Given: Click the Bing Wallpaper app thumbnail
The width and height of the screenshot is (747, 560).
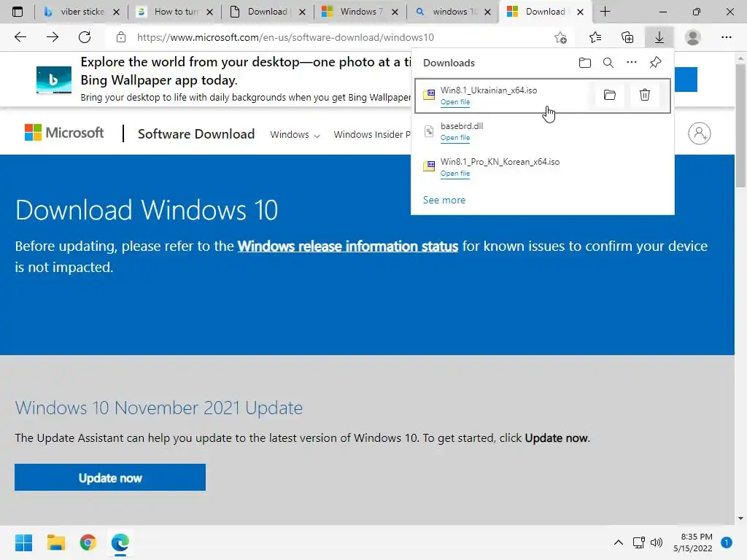Looking at the screenshot, I should 54,79.
